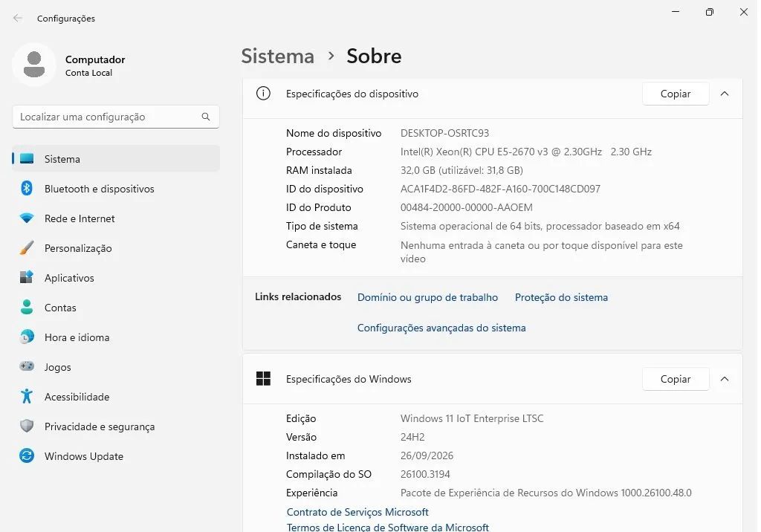The image size is (761, 532).
Task: Click the Bluetooth icon in sidebar
Action: [x=27, y=188]
